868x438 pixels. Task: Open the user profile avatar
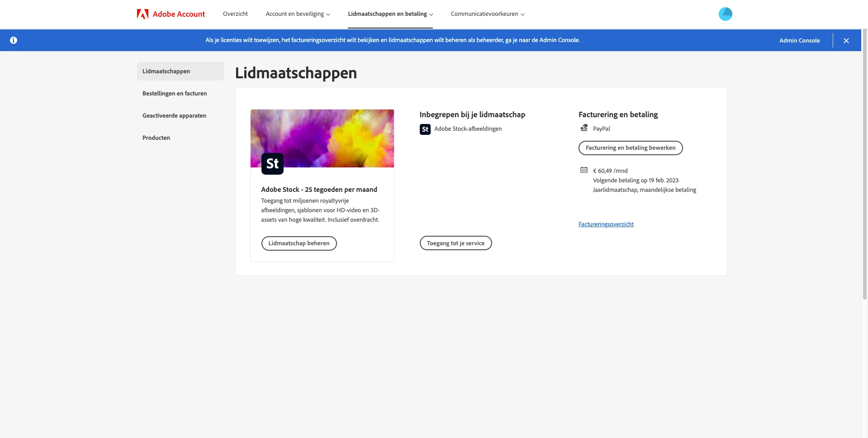[x=725, y=14]
